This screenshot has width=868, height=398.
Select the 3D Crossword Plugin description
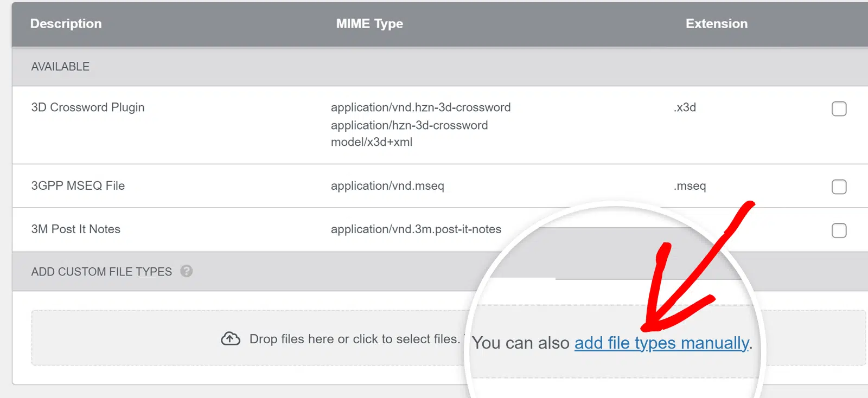coord(88,107)
